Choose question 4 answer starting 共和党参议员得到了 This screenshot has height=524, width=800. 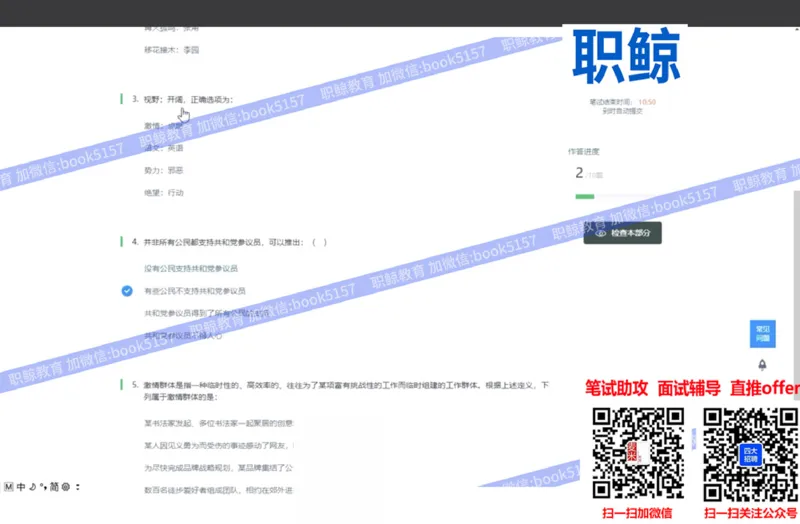click(x=206, y=313)
